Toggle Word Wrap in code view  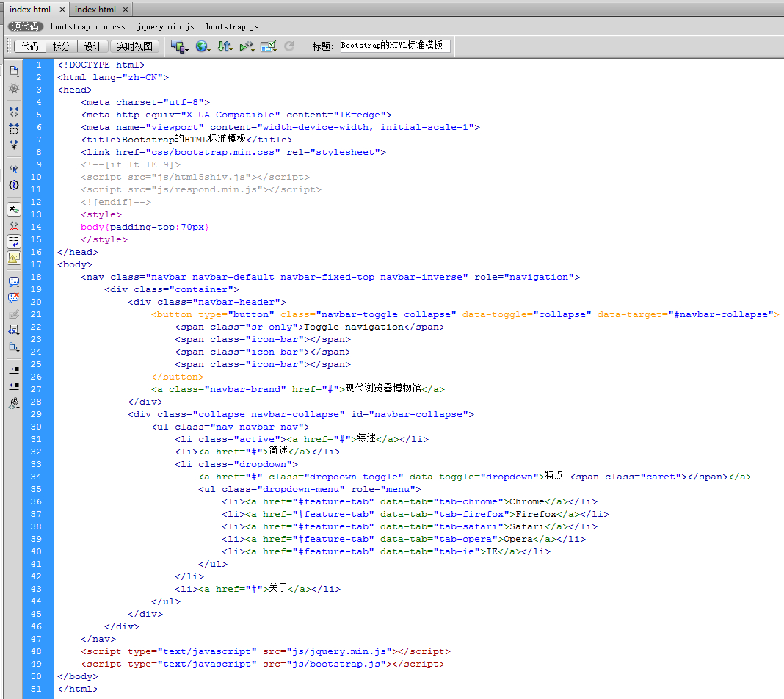pos(14,241)
